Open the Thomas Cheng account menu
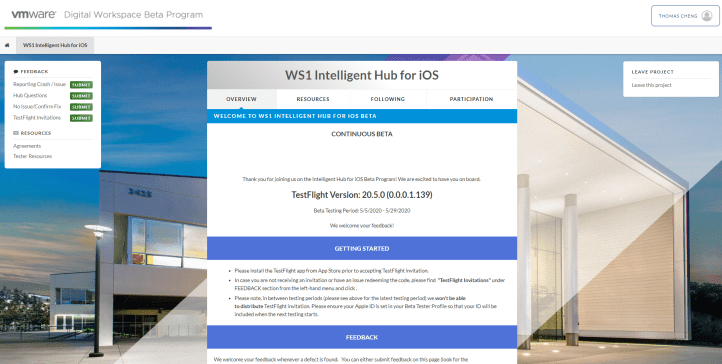 pyautogui.click(x=685, y=16)
